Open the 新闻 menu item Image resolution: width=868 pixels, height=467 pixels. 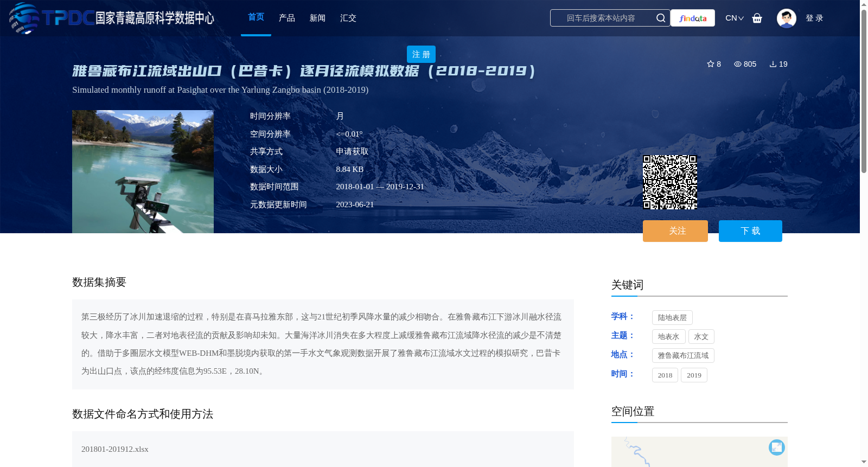317,18
